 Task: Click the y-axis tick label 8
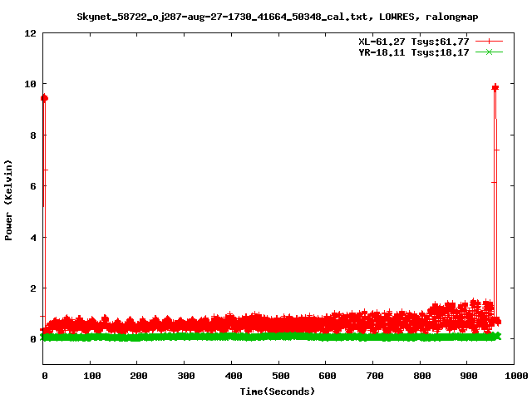coord(33,135)
